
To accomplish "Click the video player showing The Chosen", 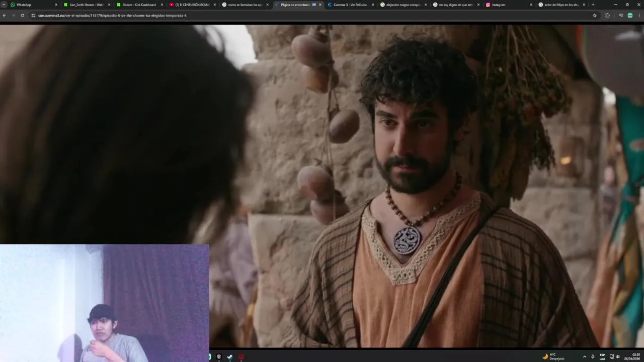I will pos(322,186).
